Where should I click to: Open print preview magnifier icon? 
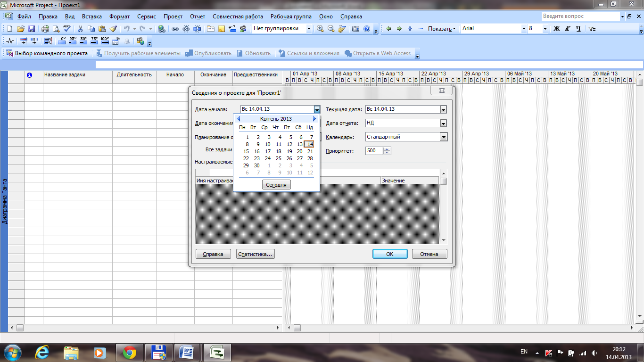(x=56, y=29)
